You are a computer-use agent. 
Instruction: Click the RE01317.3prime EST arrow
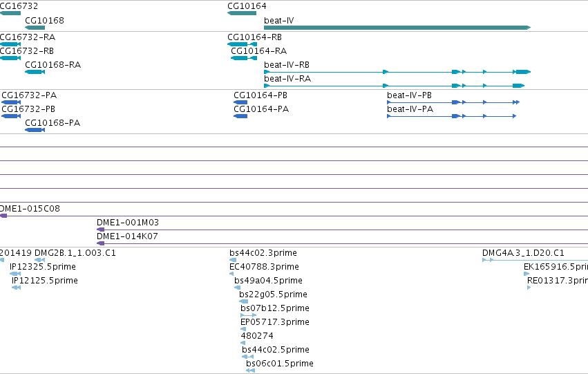(529, 288)
